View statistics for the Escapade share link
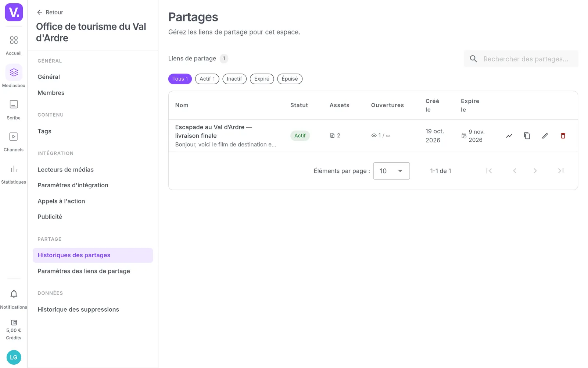The width and height of the screenshot is (588, 368). (x=509, y=136)
